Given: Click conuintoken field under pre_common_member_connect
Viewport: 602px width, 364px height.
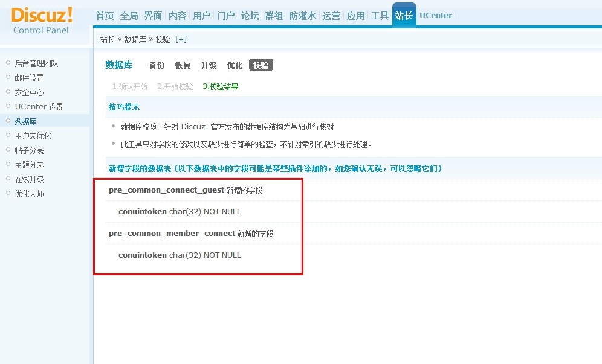Looking at the screenshot, I should [x=180, y=255].
